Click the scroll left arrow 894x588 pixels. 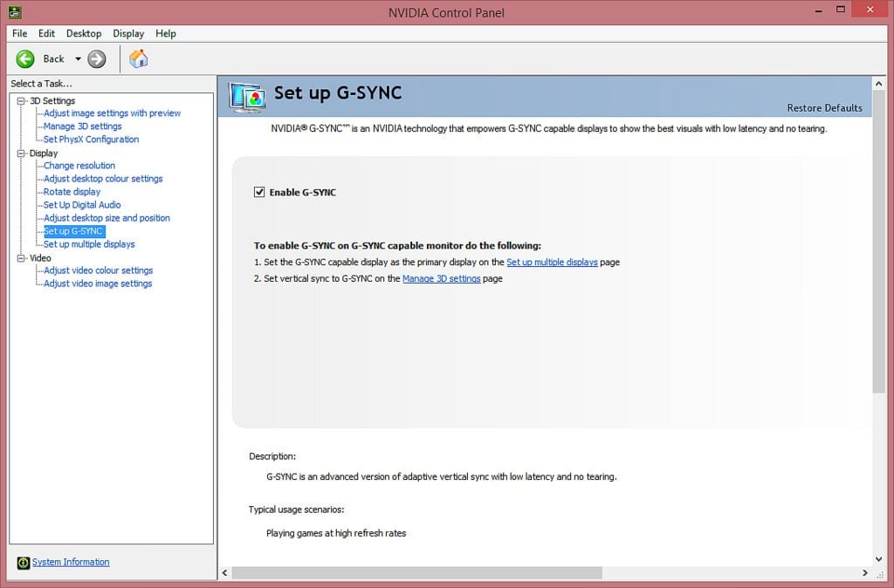coord(224,572)
